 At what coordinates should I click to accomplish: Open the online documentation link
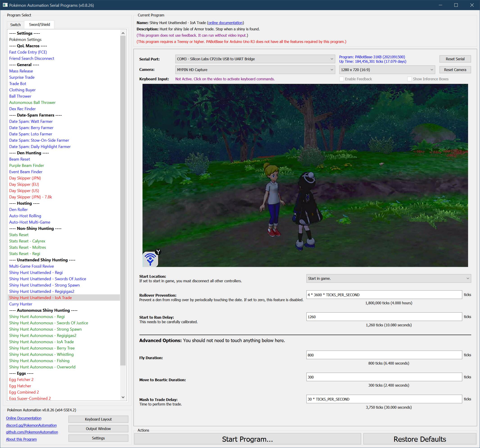tap(225, 23)
